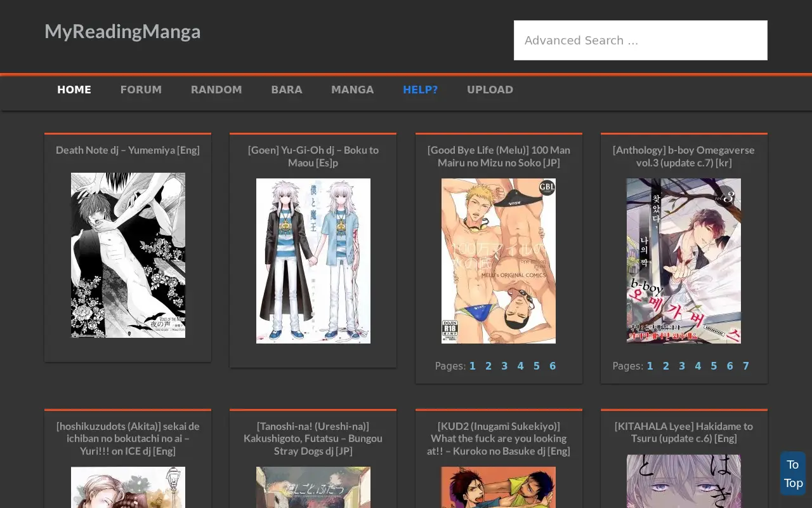Image resolution: width=812 pixels, height=508 pixels.
Task: Open the KUD2 Kuroko no Basuke title
Action: (x=499, y=438)
